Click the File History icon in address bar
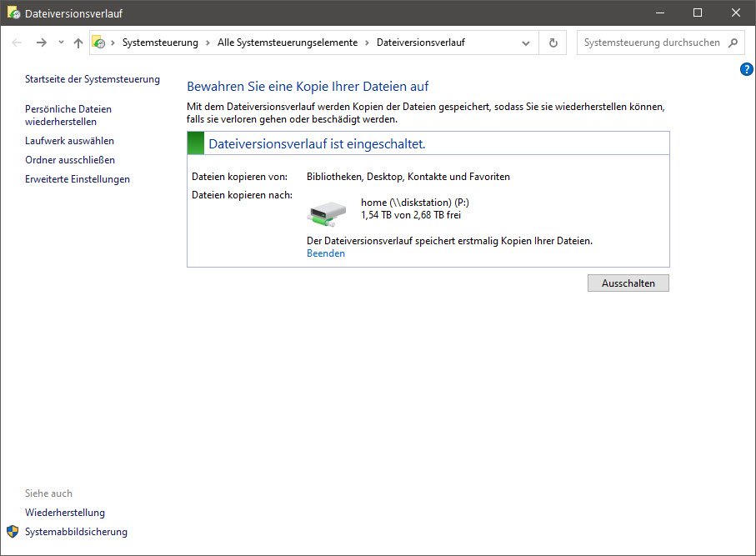Screen dimensions: 756x556 click(x=98, y=43)
